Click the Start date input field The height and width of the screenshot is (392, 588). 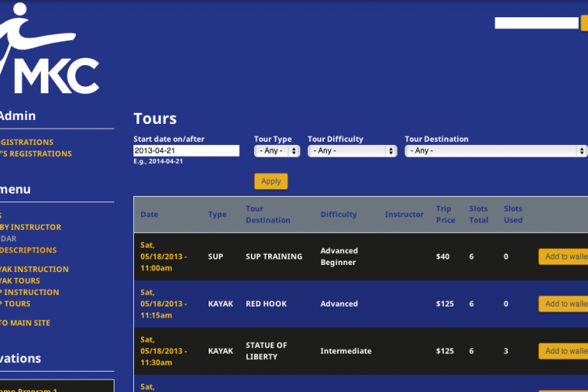[186, 151]
